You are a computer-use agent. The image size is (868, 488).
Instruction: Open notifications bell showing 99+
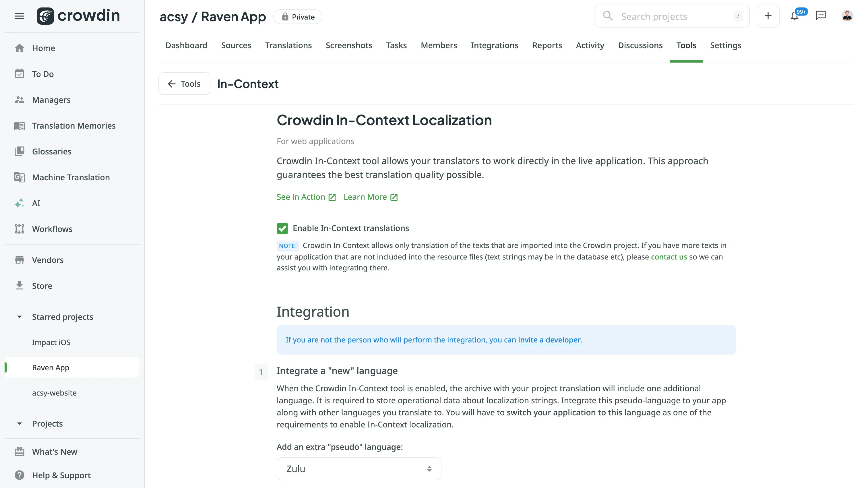[x=795, y=16]
